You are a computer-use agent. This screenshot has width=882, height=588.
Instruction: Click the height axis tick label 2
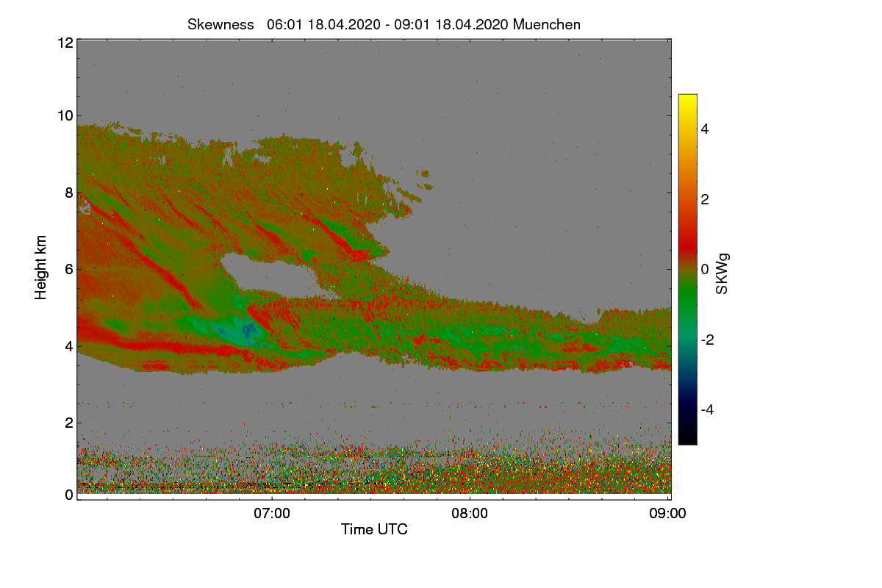tap(68, 423)
